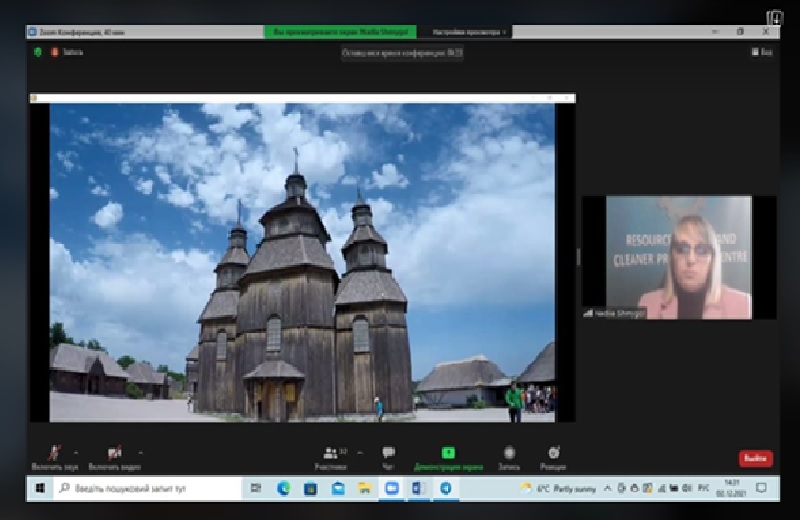
Task: Click the remaining meeting time banner
Action: point(402,53)
